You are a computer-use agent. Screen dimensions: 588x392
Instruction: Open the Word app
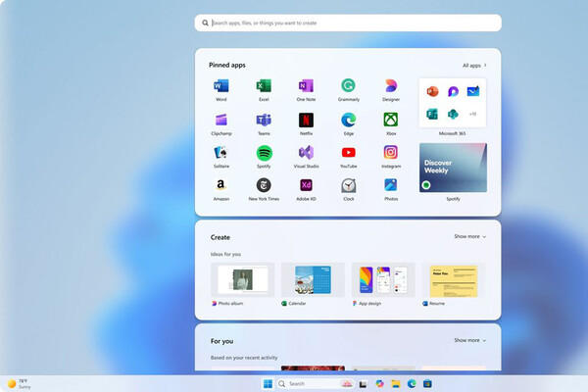[220, 87]
